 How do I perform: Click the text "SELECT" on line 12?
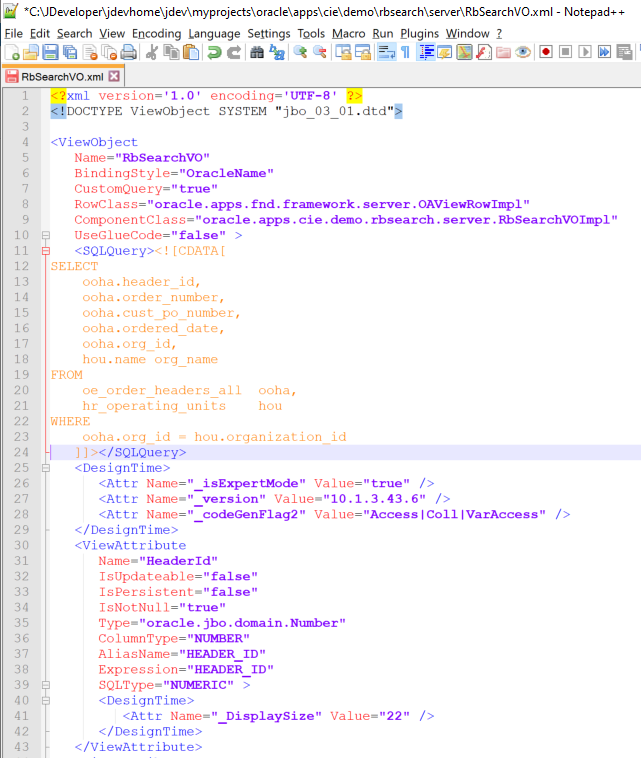pyautogui.click(x=74, y=266)
